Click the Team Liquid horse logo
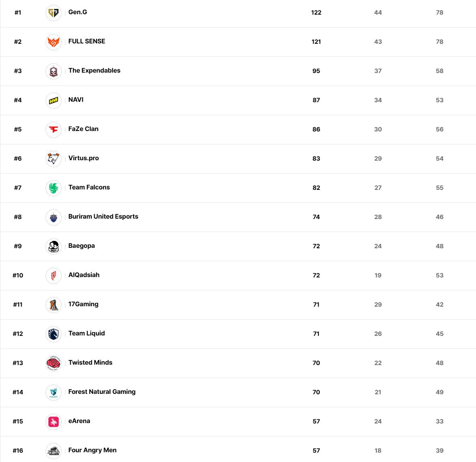476x462 pixels. click(54, 334)
